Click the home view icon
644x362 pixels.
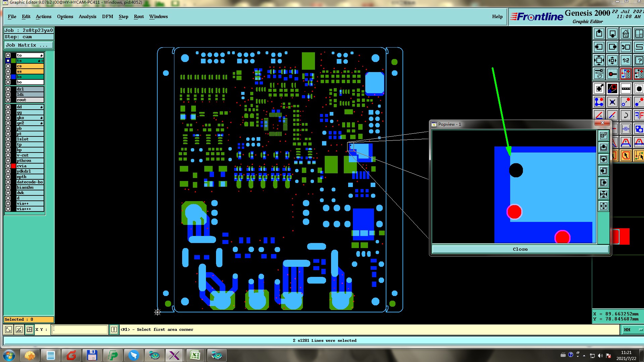tap(626, 34)
